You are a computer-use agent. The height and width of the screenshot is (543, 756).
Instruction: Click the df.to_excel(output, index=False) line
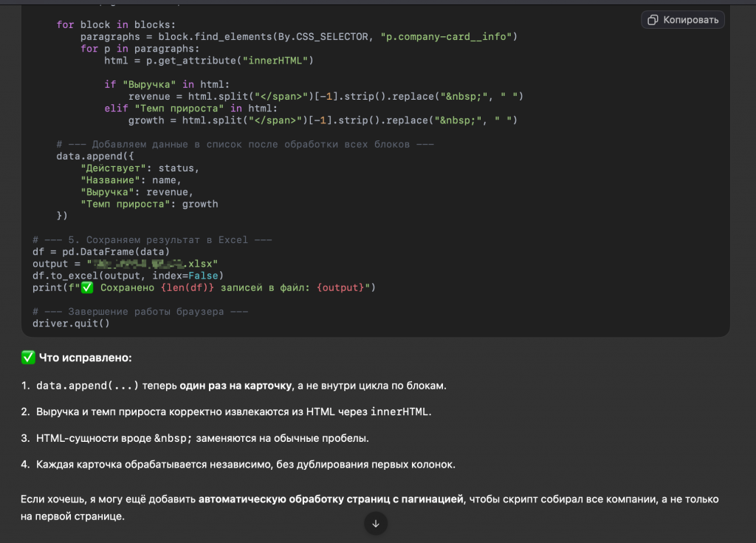[x=123, y=276]
